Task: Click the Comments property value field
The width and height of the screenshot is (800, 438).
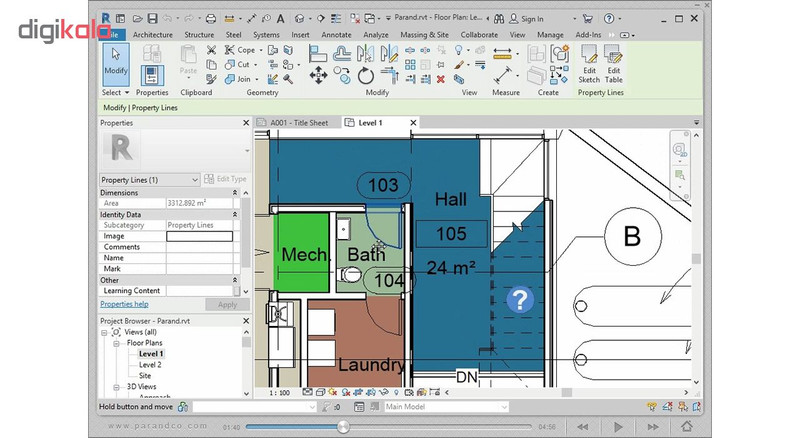Action: tap(199, 247)
